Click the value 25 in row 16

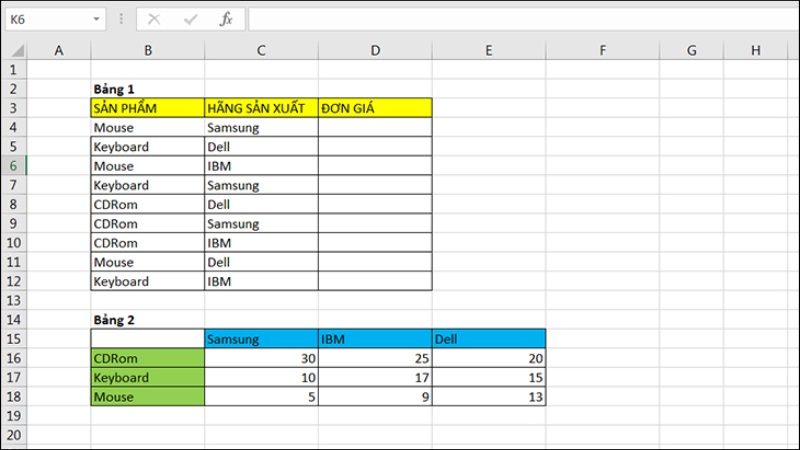click(x=375, y=358)
